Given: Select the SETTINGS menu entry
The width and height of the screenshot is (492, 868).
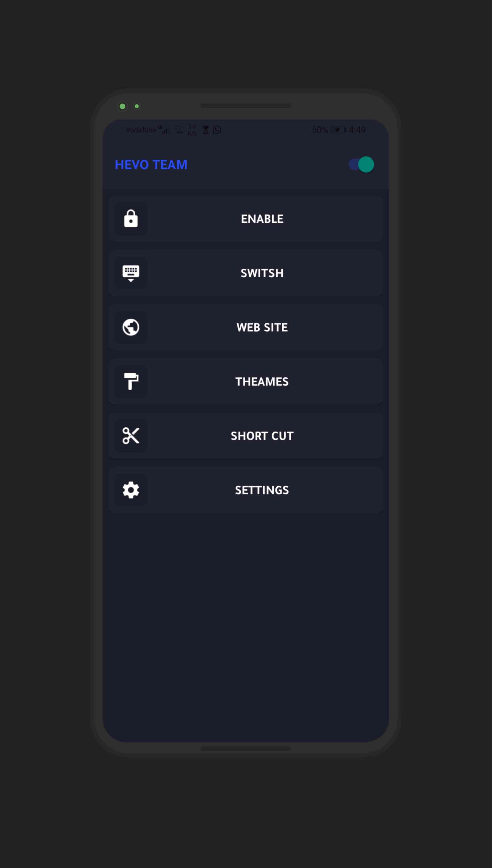Looking at the screenshot, I should click(262, 490).
